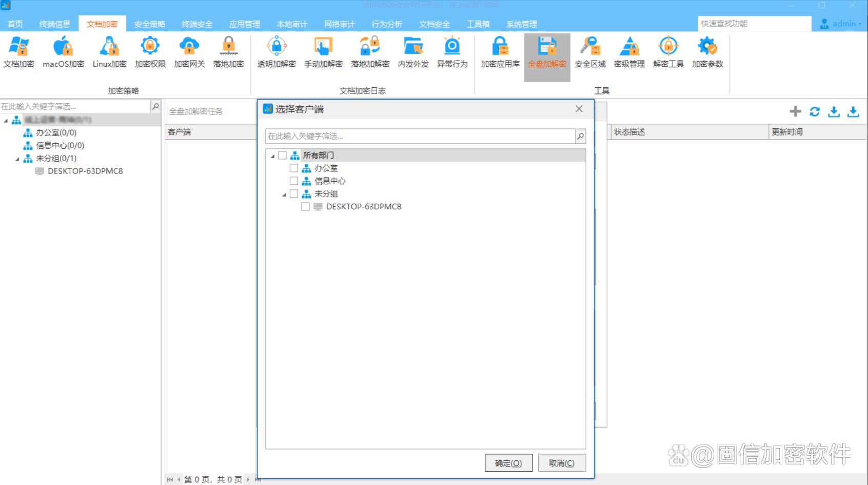This screenshot has height=485, width=868.
Task: Click the refresh icon above task list
Action: (815, 111)
